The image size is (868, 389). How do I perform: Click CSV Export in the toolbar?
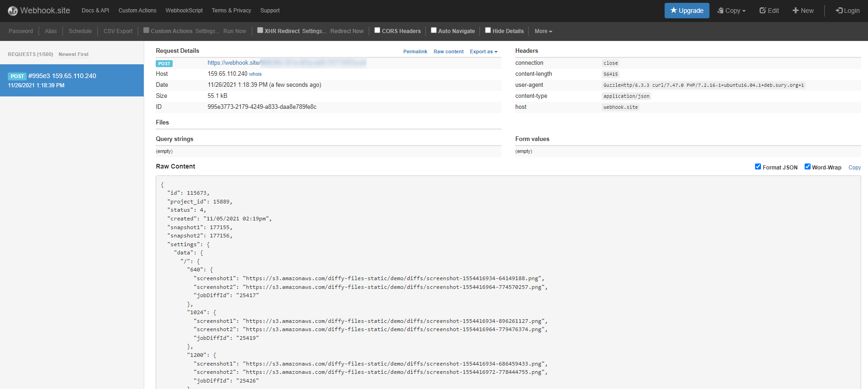pos(118,31)
